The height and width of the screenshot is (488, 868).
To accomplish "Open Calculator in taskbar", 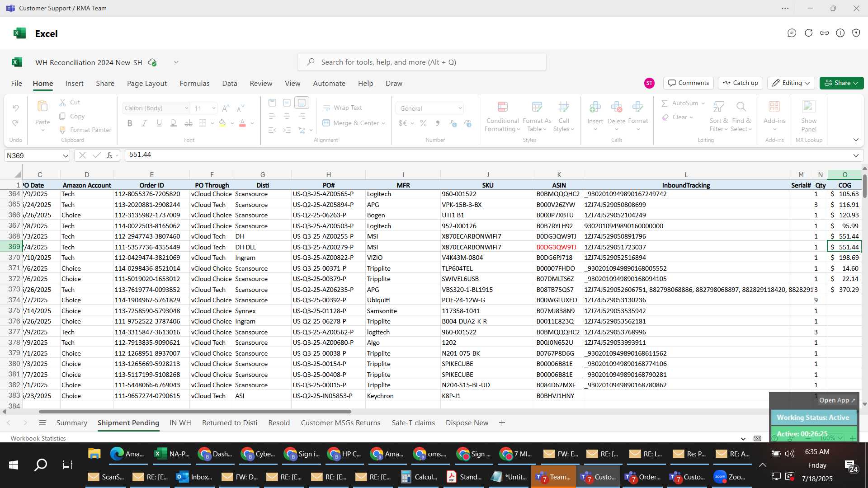I will coord(419,477).
